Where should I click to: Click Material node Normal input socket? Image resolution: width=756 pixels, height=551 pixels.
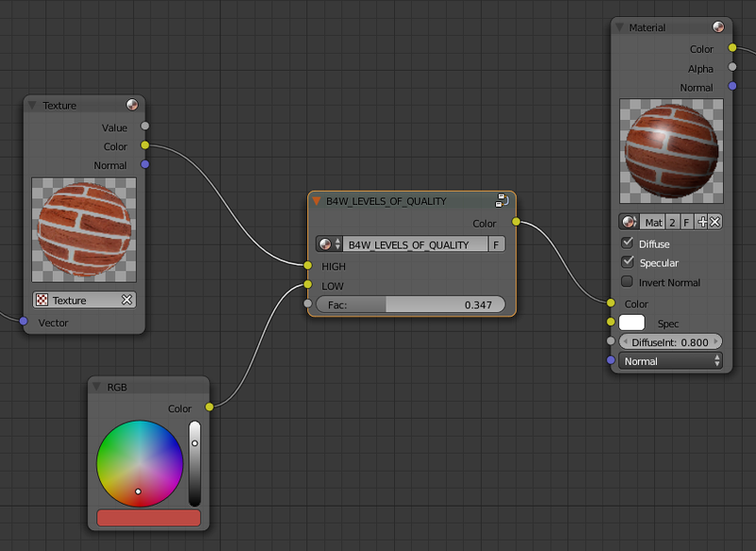click(x=610, y=360)
